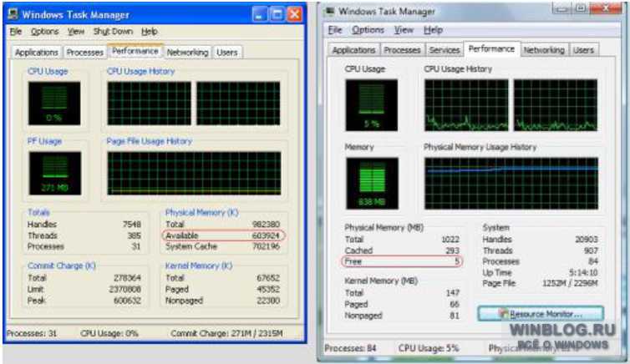The image size is (630, 364).
Task: Click XP status bar Processes: 31
Action: point(32,333)
